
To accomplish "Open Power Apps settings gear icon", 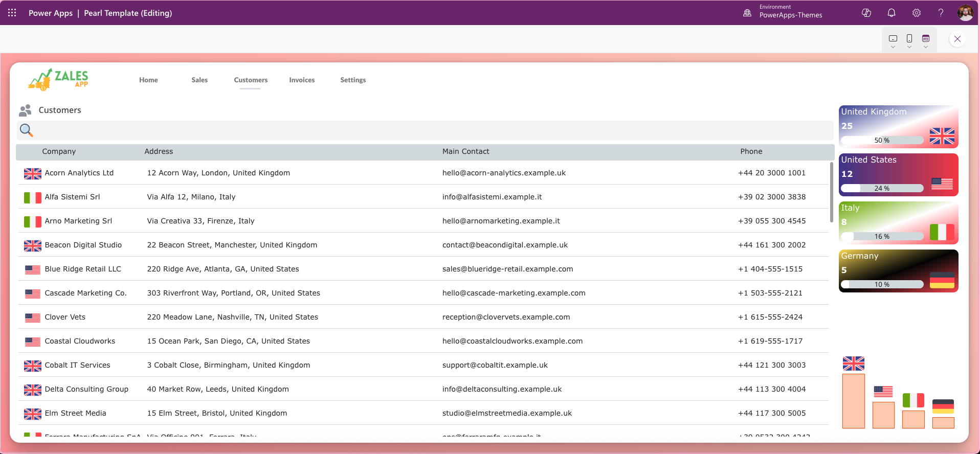I will pyautogui.click(x=917, y=13).
